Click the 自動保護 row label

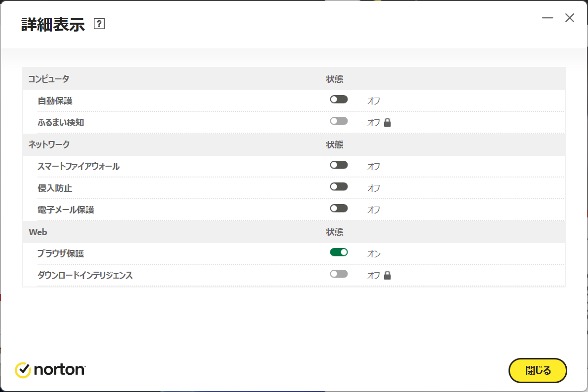55,101
